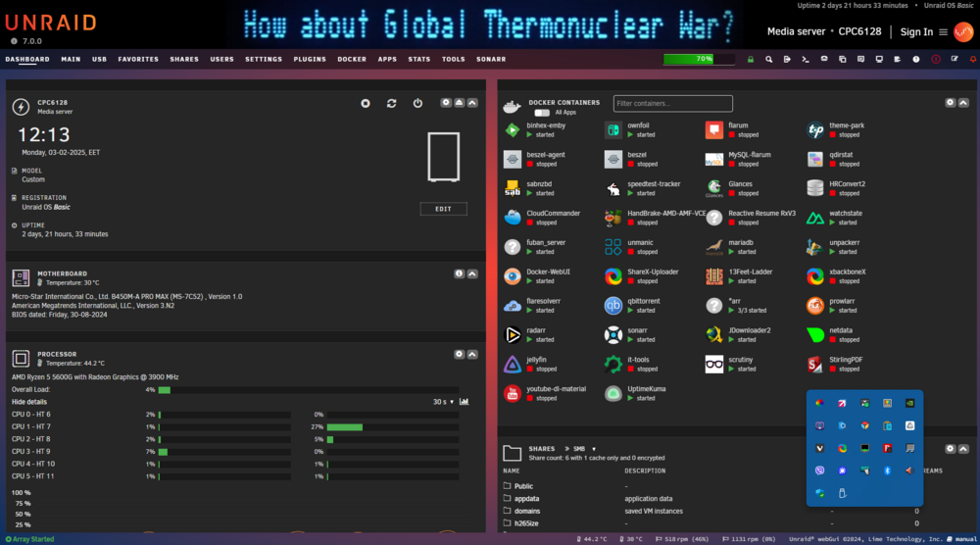
Task: Open the Sign In hamburger menu
Action: [x=943, y=32]
